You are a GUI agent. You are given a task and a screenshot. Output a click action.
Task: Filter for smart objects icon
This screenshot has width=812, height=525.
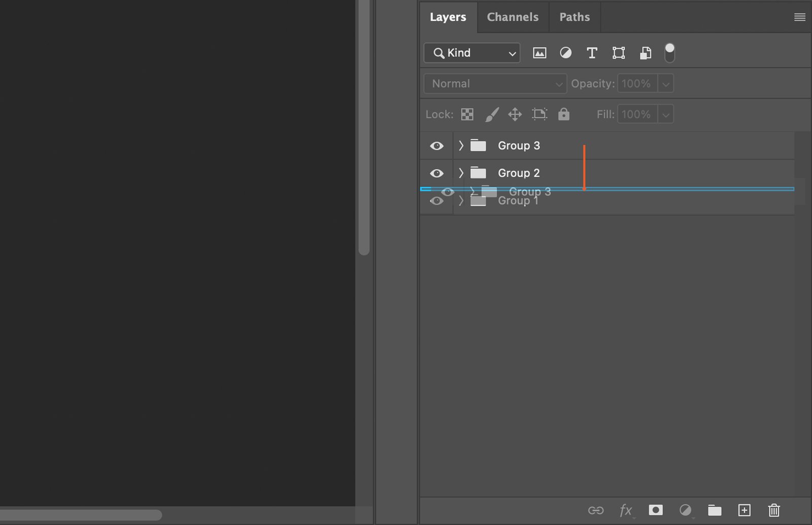tap(645, 53)
